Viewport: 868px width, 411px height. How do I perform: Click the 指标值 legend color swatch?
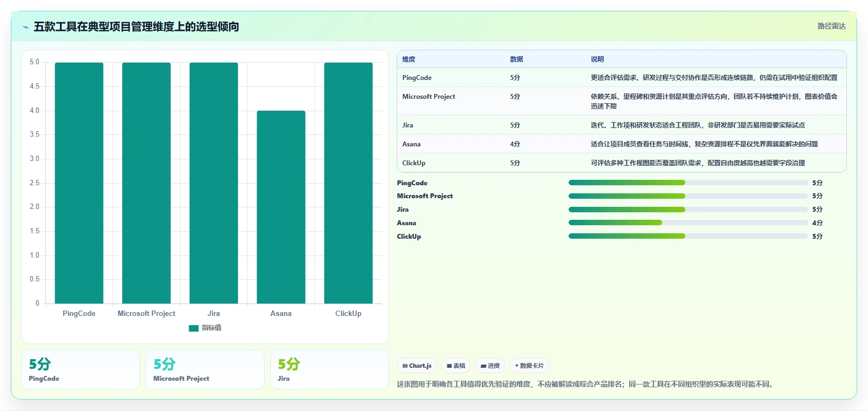click(x=193, y=328)
